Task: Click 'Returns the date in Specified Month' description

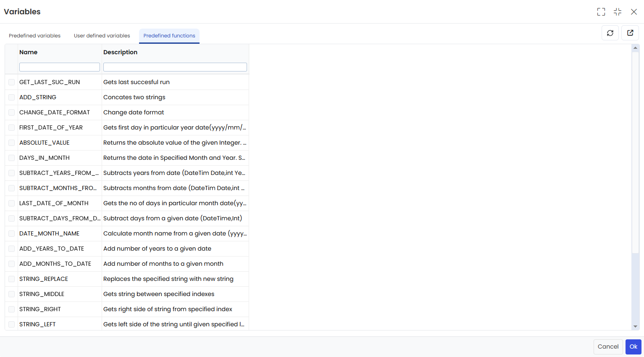Action: (x=174, y=158)
